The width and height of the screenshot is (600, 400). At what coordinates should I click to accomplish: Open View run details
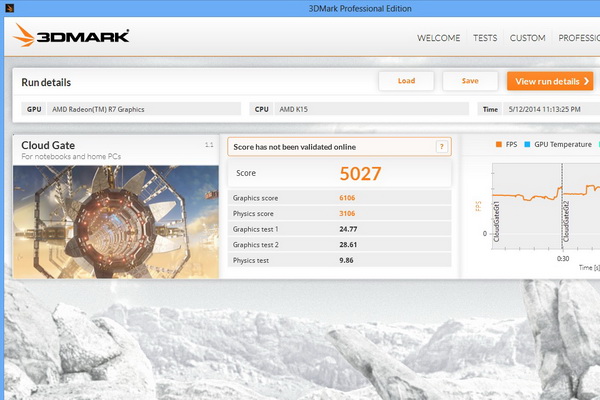coord(550,81)
